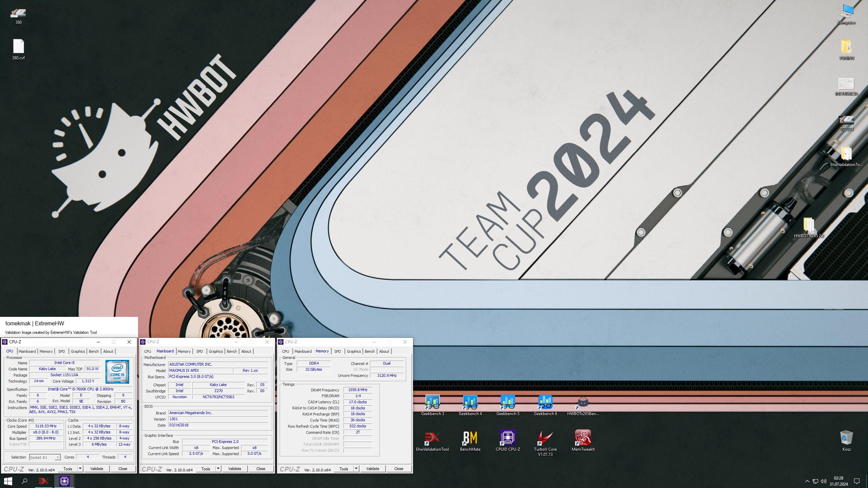This screenshot has width=868, height=488.
Task: Open Graphics tab in Memory CPU-Z window
Action: (354, 351)
